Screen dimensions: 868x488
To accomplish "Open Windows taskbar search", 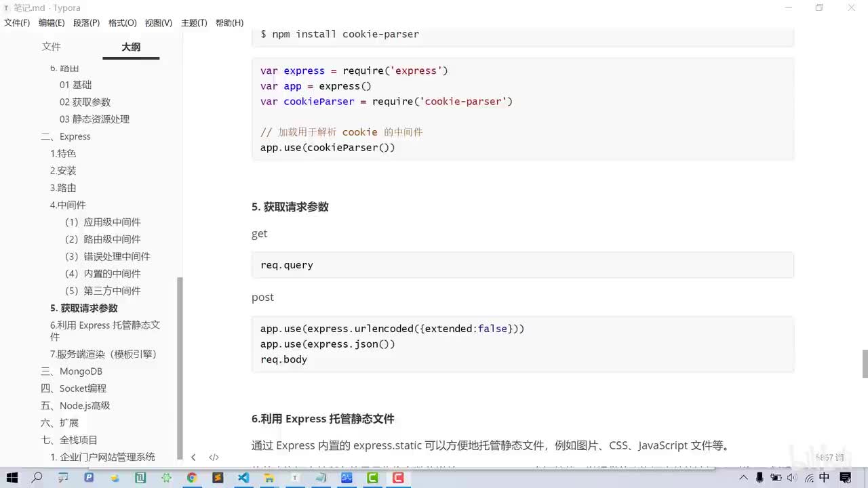I will pyautogui.click(x=37, y=478).
